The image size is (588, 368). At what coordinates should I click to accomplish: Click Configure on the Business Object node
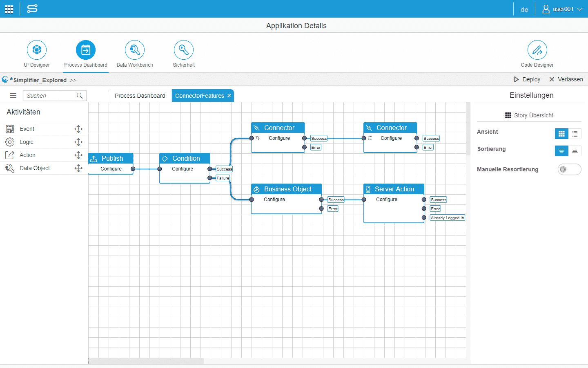(274, 200)
